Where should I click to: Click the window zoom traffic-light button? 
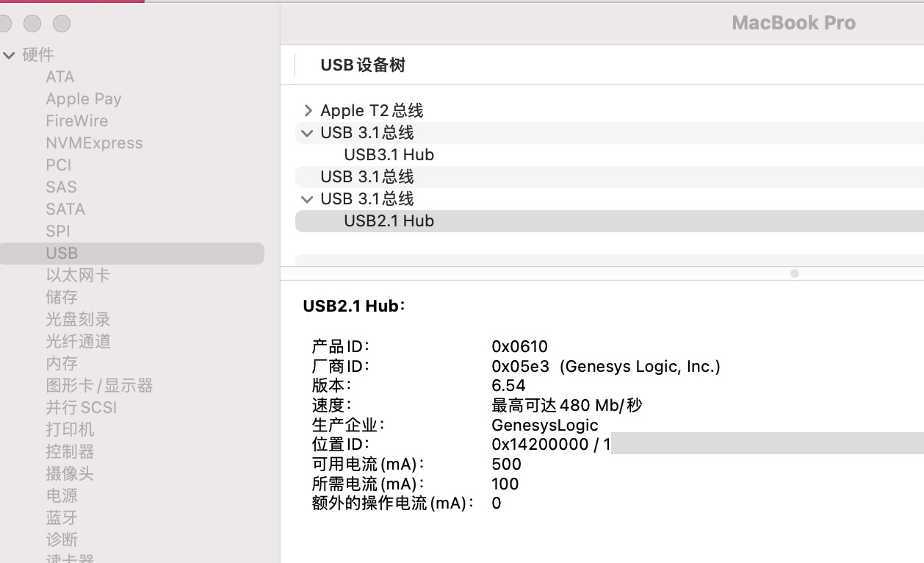[62, 24]
